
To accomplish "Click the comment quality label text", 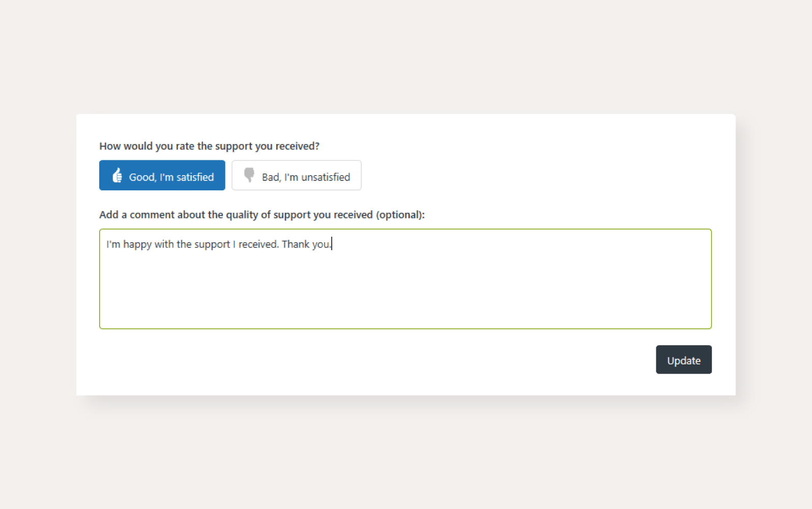I will click(x=262, y=214).
